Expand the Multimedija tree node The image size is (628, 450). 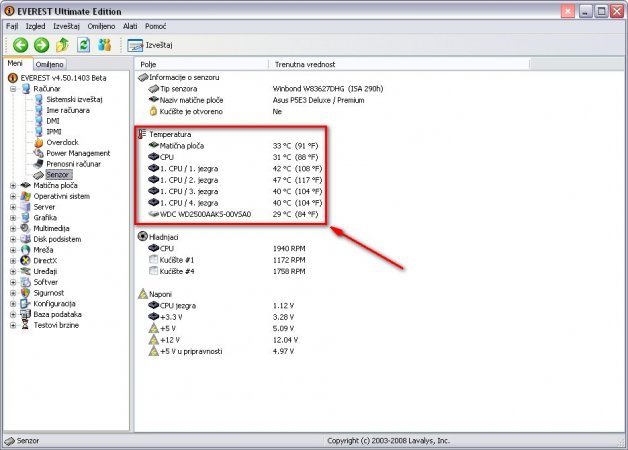(x=13, y=229)
